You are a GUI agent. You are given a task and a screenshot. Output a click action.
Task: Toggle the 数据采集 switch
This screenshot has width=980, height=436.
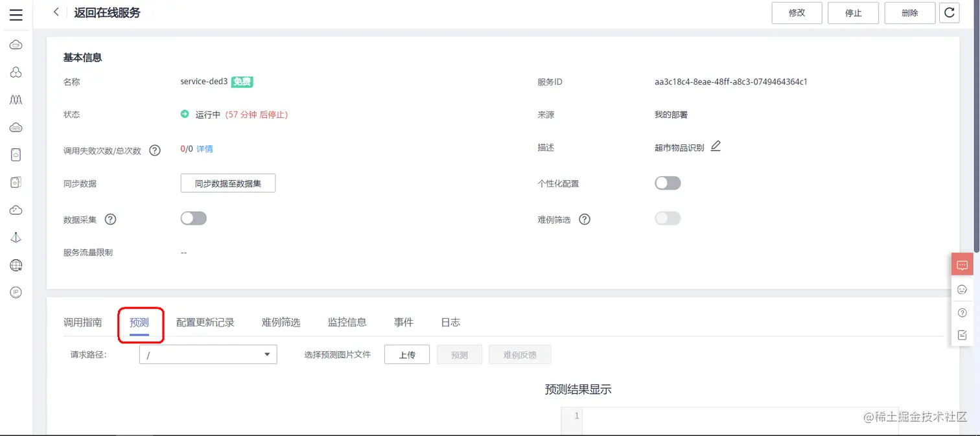193,218
